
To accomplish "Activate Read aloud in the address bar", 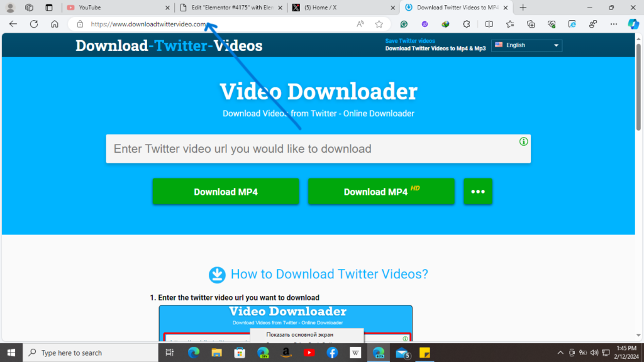I will pyautogui.click(x=359, y=24).
